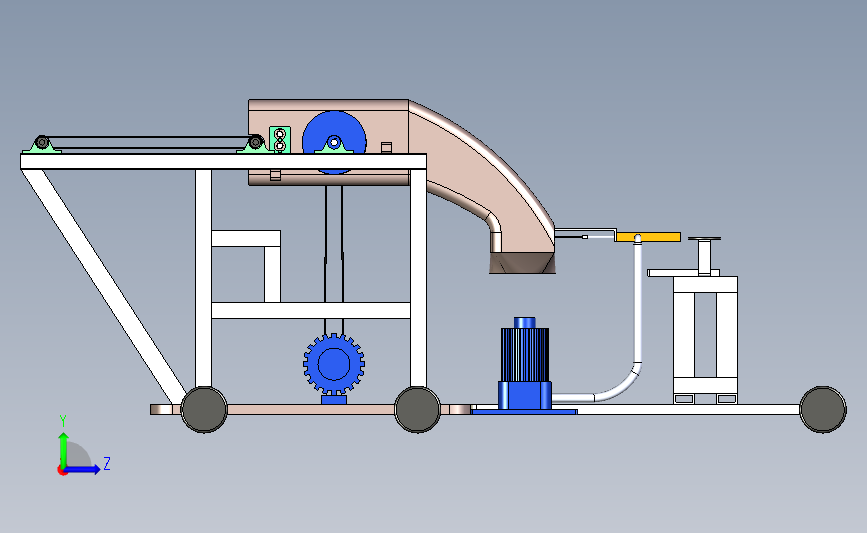Select the bearing block at the pulley center
Image resolution: width=867 pixels, height=533 pixels.
pos(334,145)
